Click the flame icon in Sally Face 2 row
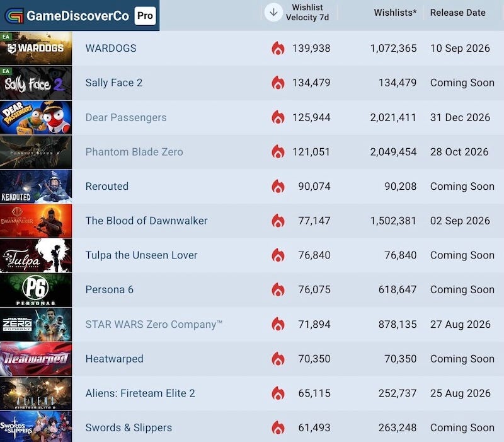 278,83
